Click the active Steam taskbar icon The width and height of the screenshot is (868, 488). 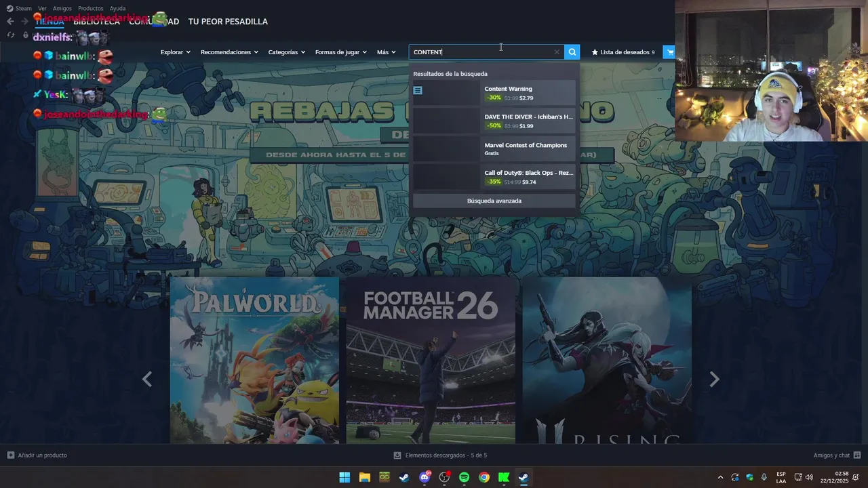[x=524, y=477]
